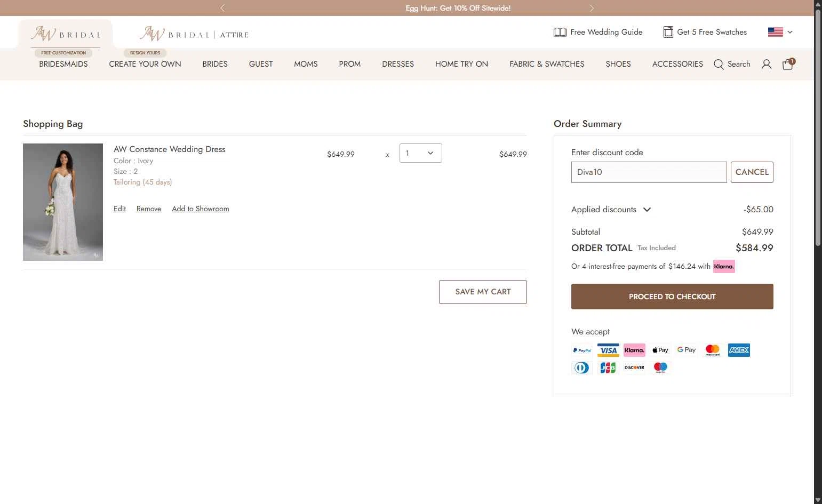Add the dress to Showroom
The image size is (822, 504).
201,209
